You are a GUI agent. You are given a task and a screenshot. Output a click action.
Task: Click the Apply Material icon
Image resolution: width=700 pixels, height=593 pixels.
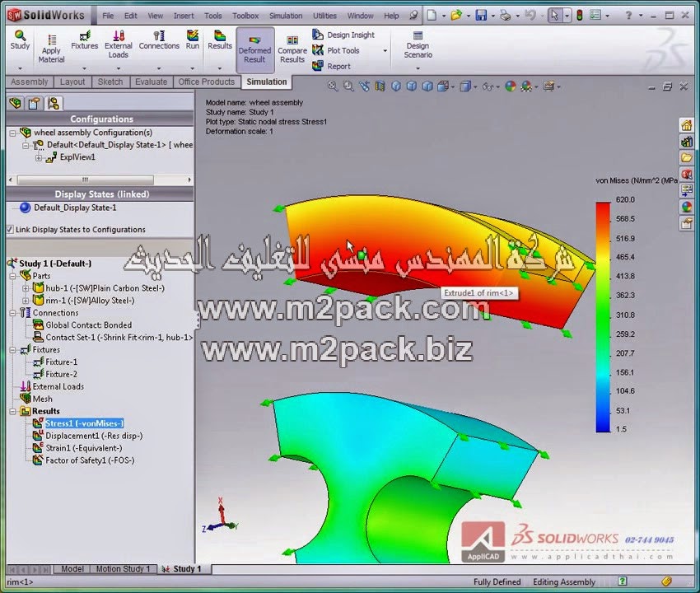click(x=51, y=49)
